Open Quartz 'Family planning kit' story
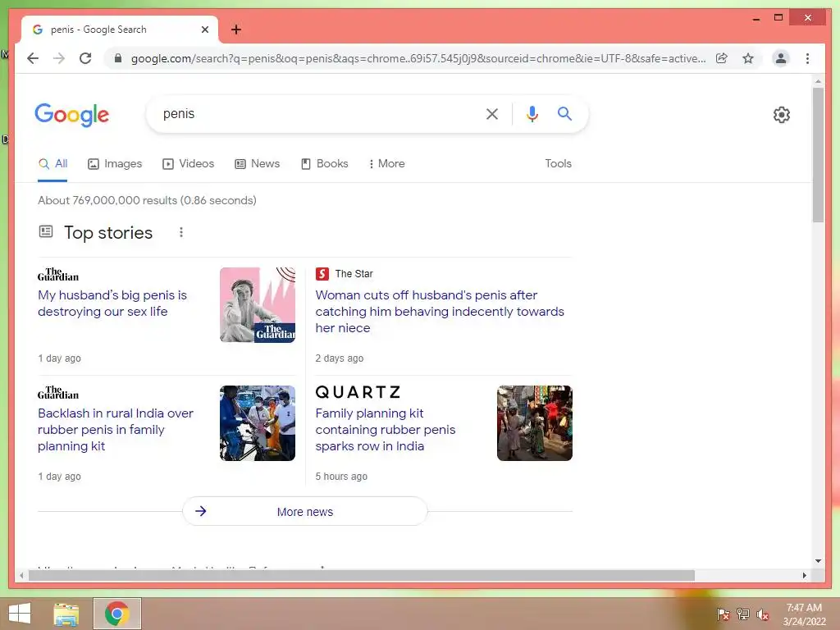The width and height of the screenshot is (840, 630). pyautogui.click(x=386, y=430)
